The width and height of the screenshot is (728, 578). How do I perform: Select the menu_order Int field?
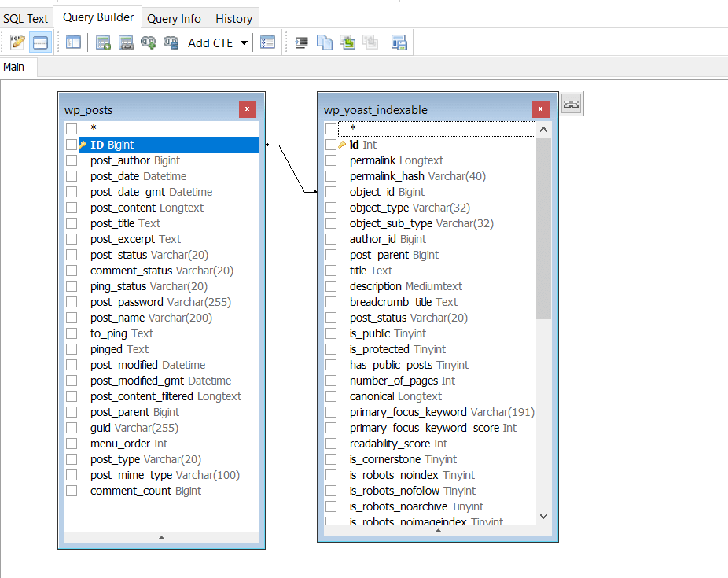[129, 444]
